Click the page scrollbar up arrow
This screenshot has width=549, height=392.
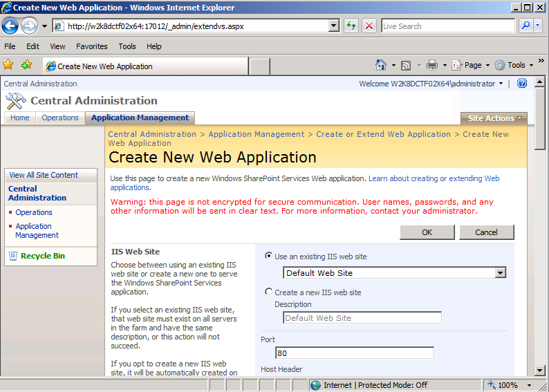point(539,82)
